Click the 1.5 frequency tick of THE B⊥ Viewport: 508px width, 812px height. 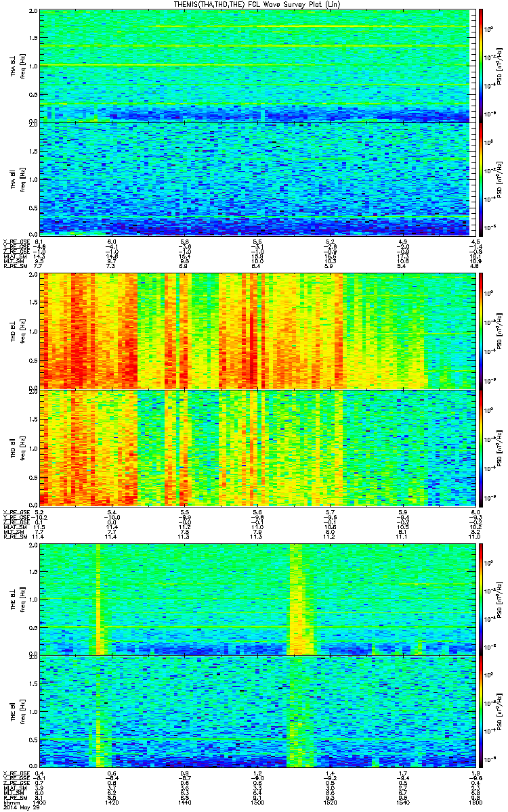point(33,571)
